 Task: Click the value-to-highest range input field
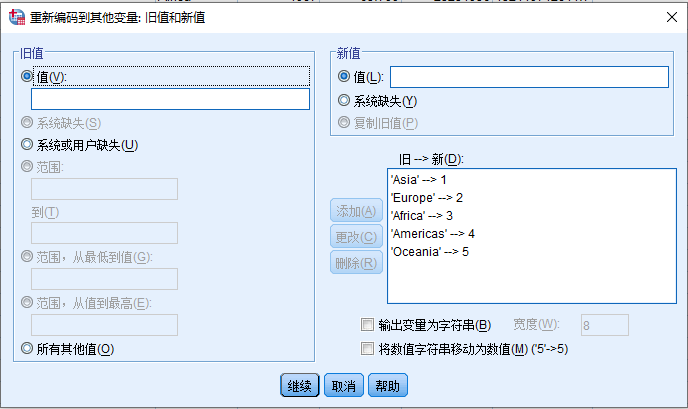click(x=104, y=325)
